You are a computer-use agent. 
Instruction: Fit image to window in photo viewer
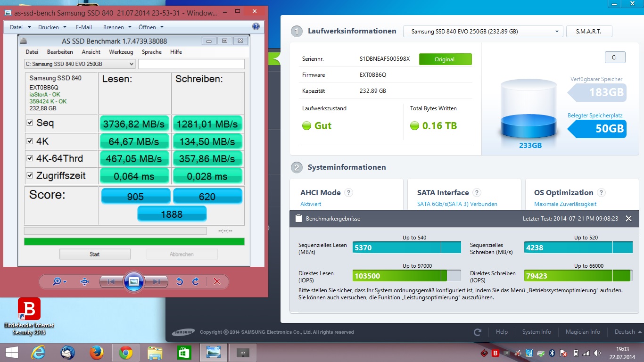coord(85,281)
